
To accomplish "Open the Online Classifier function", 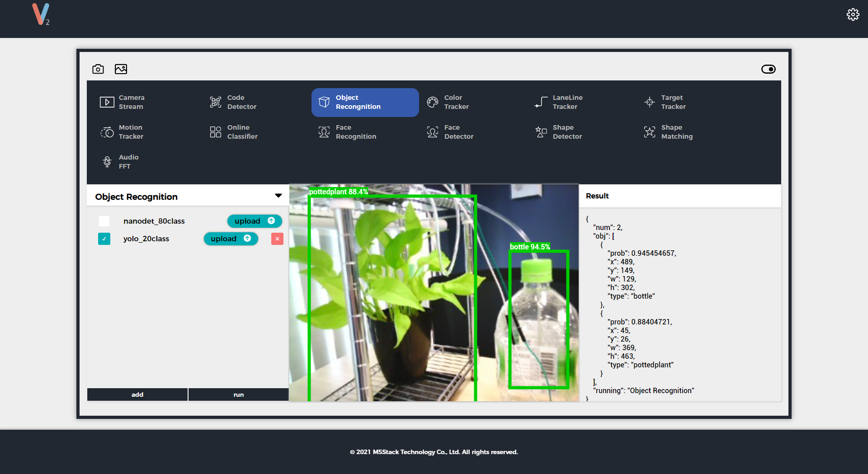I will coord(234,132).
